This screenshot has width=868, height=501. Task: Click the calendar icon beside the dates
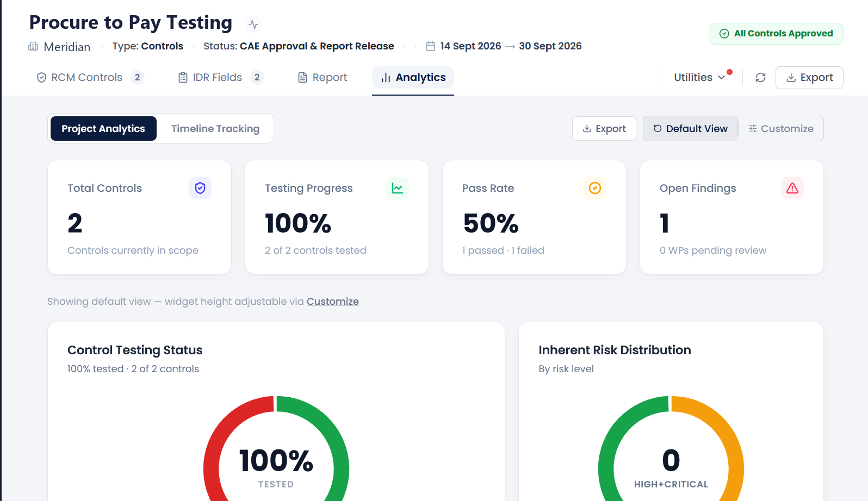point(430,46)
